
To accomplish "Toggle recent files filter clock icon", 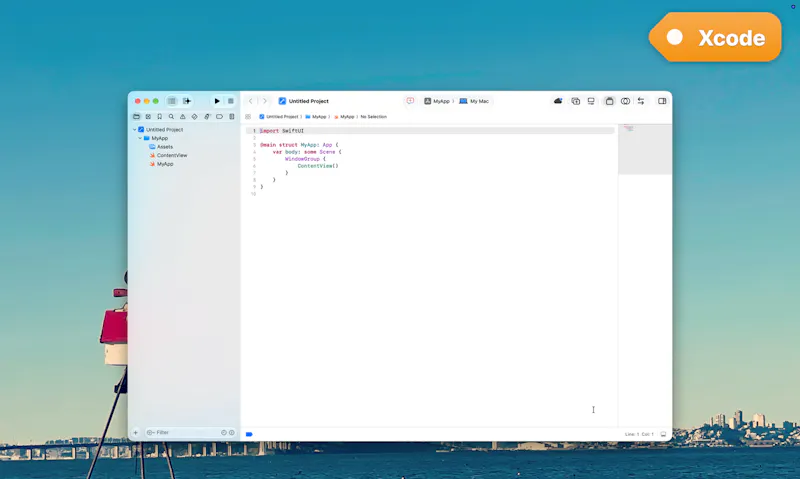I will (223, 433).
